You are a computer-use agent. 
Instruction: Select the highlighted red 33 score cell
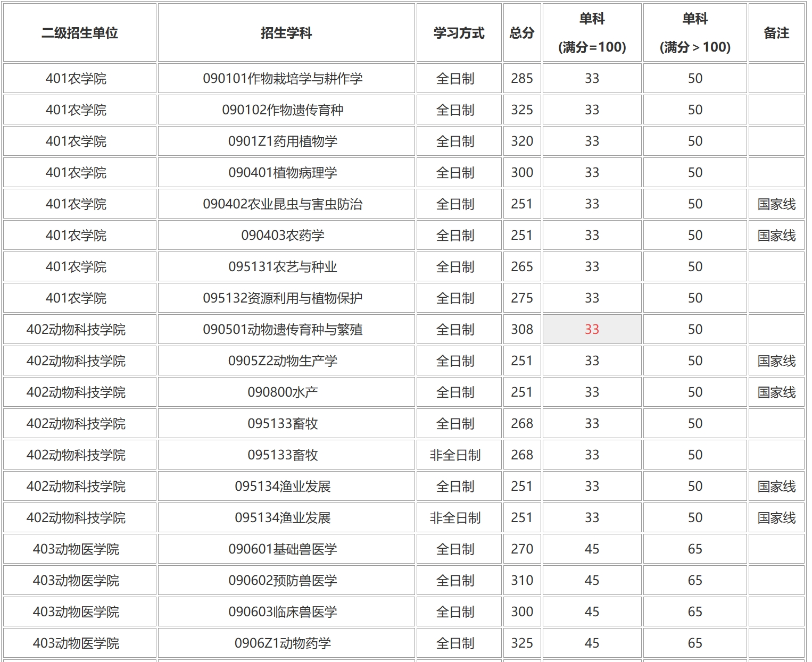tap(592, 329)
